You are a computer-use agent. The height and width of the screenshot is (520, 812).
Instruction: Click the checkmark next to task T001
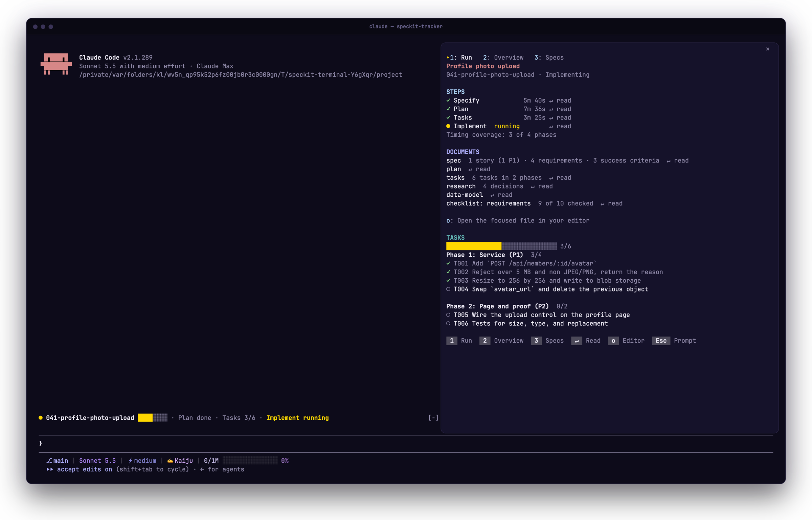pos(448,263)
